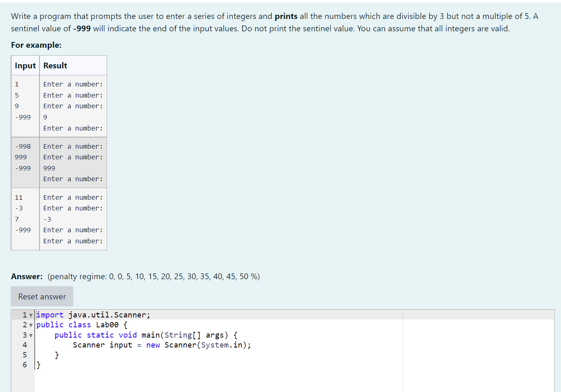561x392 pixels.
Task: Collapse the main method fold arrow
Action: [x=30, y=335]
